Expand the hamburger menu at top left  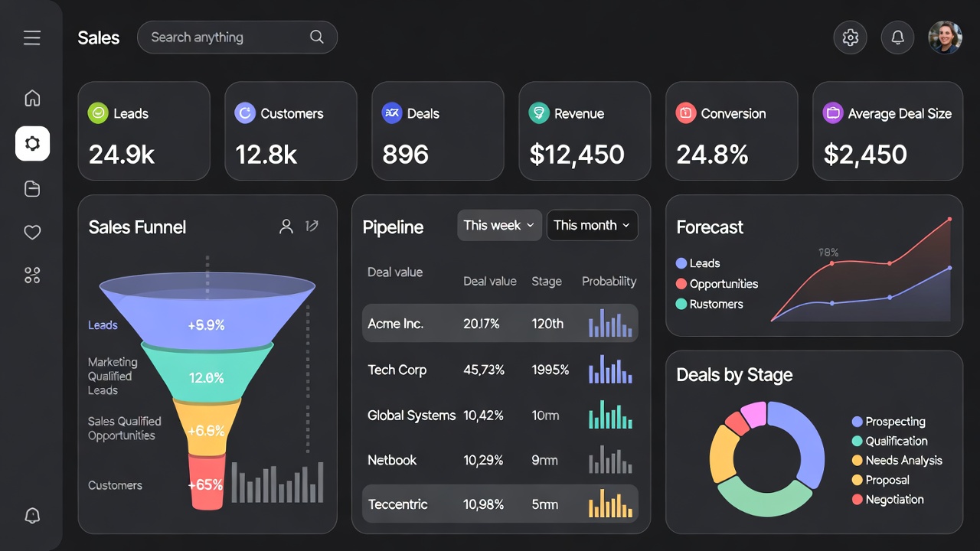point(32,37)
